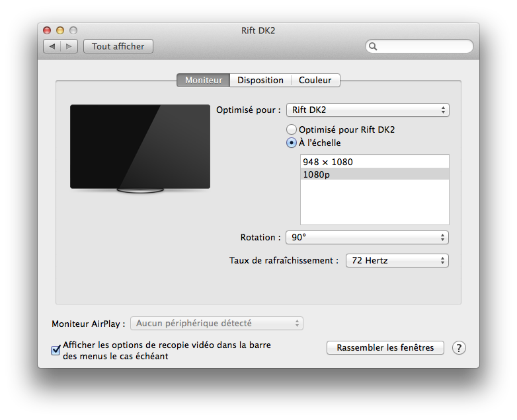
Task: Open the Optimisé pour dropdown
Action: pyautogui.click(x=368, y=110)
